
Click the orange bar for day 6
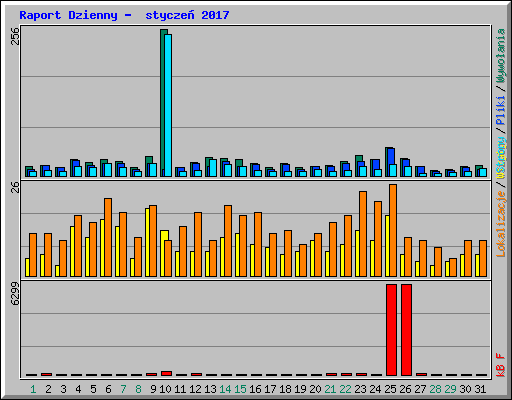[108, 237]
